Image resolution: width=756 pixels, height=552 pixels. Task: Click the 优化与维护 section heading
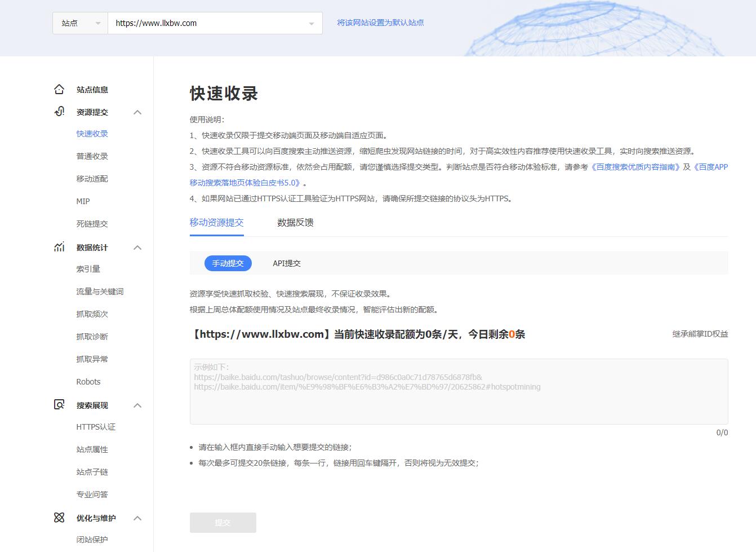(x=96, y=518)
